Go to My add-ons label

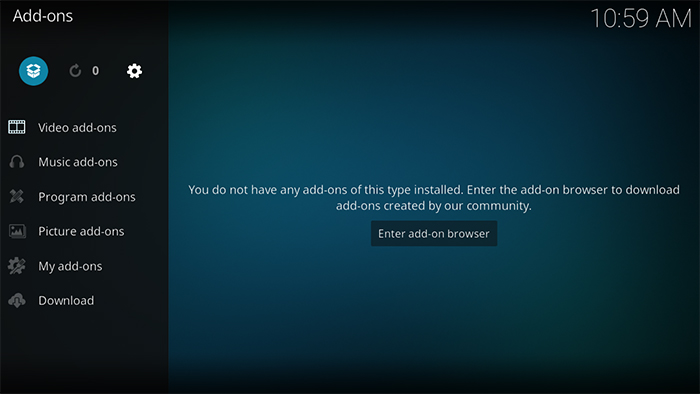(x=70, y=266)
